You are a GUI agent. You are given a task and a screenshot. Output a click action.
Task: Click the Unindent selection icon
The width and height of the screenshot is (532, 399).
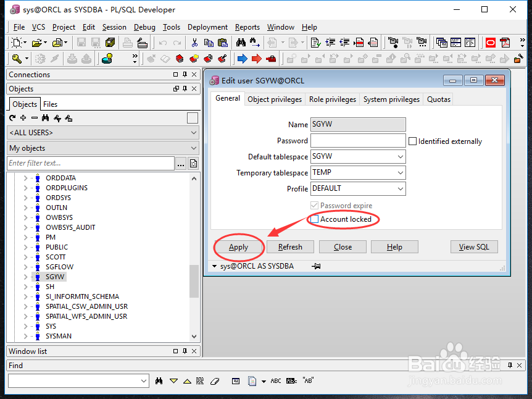click(x=344, y=43)
